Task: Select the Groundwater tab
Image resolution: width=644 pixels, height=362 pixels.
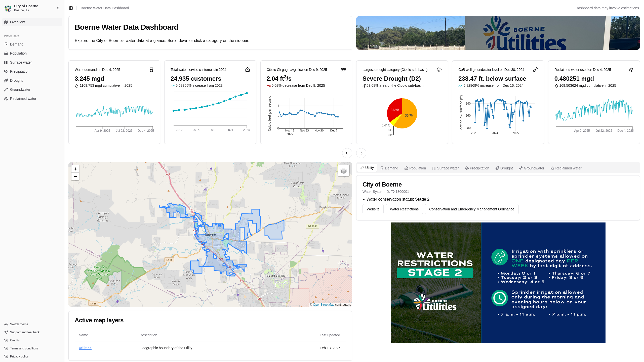Action: (x=531, y=168)
